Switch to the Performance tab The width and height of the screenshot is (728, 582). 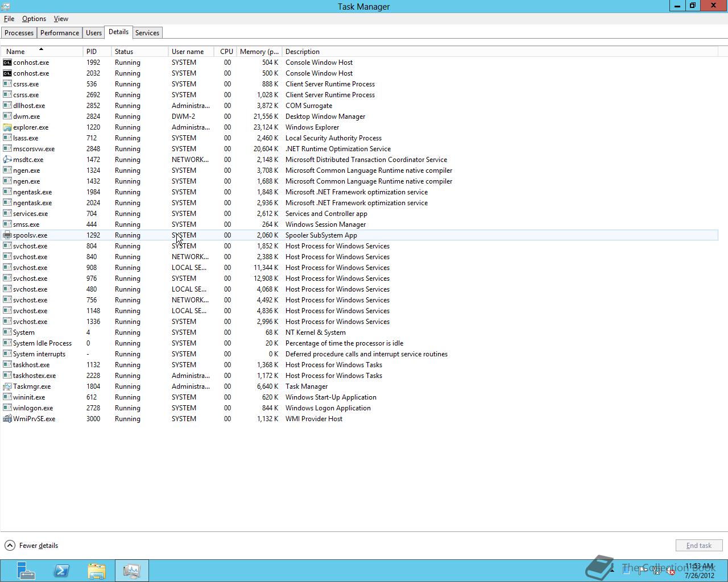point(60,33)
